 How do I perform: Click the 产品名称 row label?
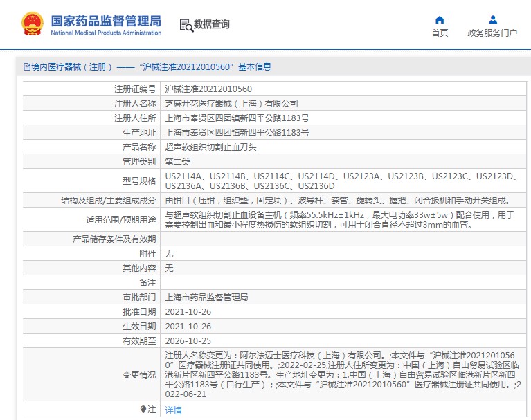139,147
